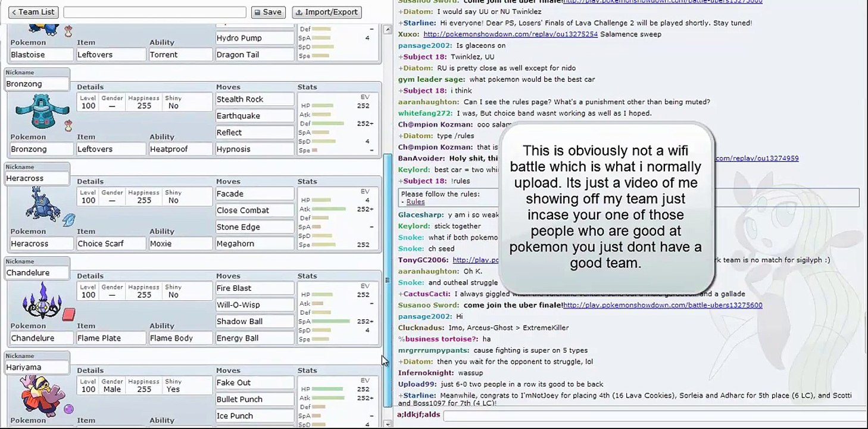Viewport: 868px width, 429px height.
Task: Open Chandelure's stats EV panel
Action: [338, 313]
